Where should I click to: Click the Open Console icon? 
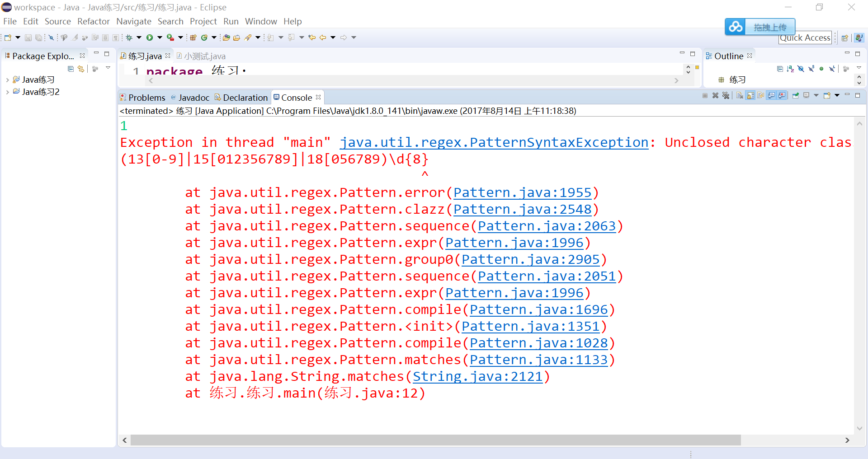point(827,95)
